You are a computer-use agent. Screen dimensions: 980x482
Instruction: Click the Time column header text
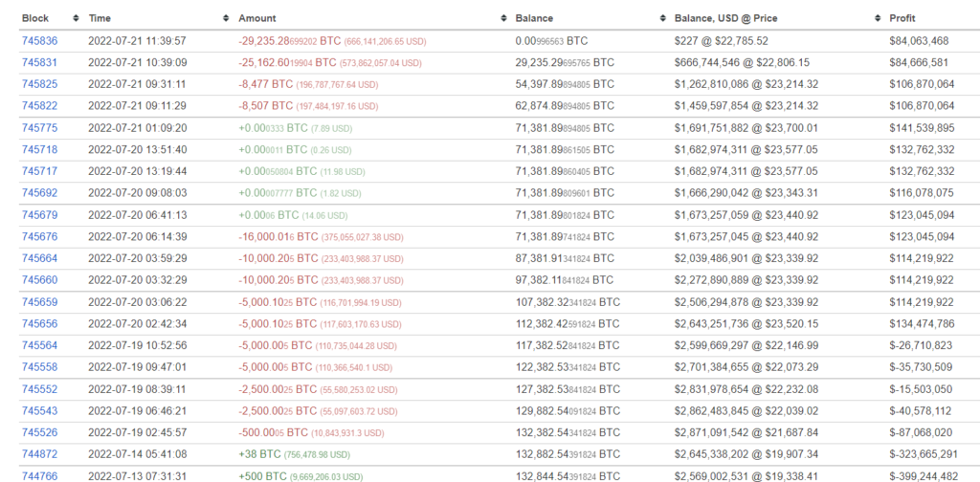pos(100,18)
